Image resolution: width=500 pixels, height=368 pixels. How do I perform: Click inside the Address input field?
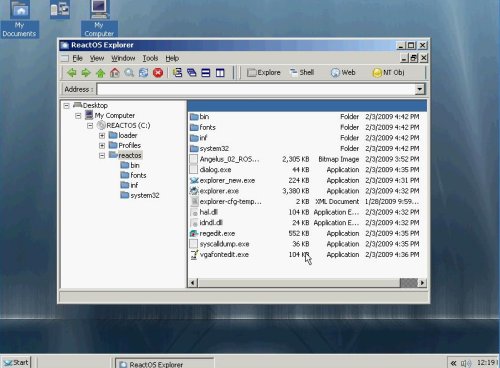(256, 89)
